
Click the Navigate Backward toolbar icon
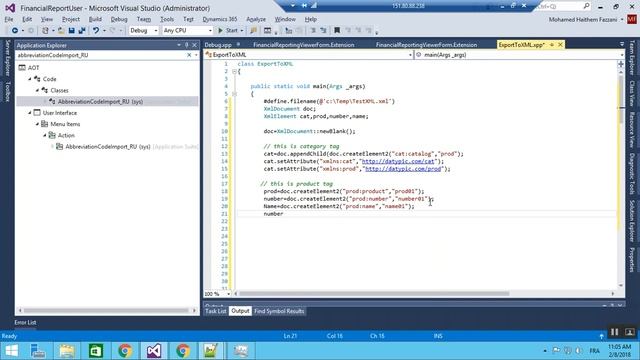[x=15, y=31]
